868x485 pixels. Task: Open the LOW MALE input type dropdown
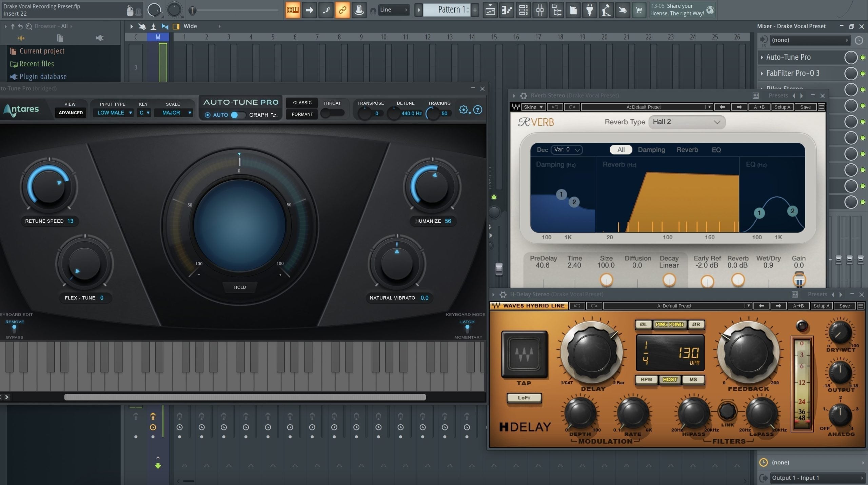click(114, 113)
